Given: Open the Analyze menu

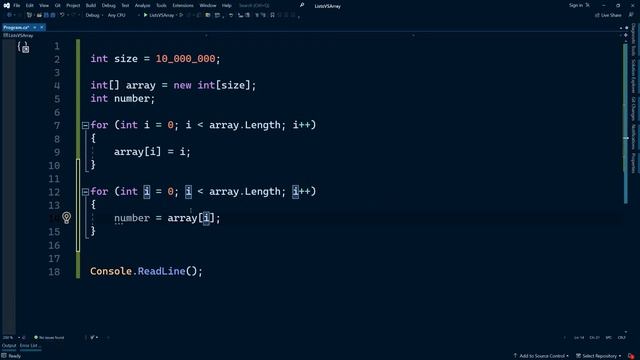Looking at the screenshot, I should (x=142, y=6).
